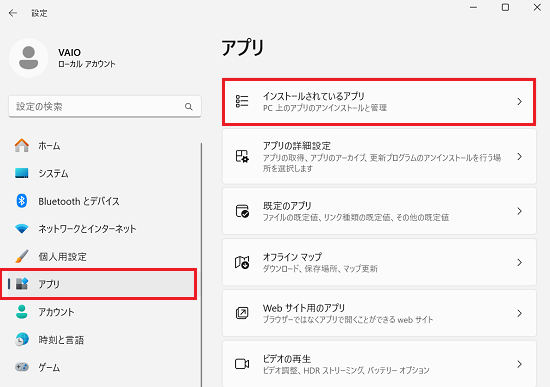Minimize the 設定 window
This screenshot has width=550, height=387.
(x=474, y=7)
